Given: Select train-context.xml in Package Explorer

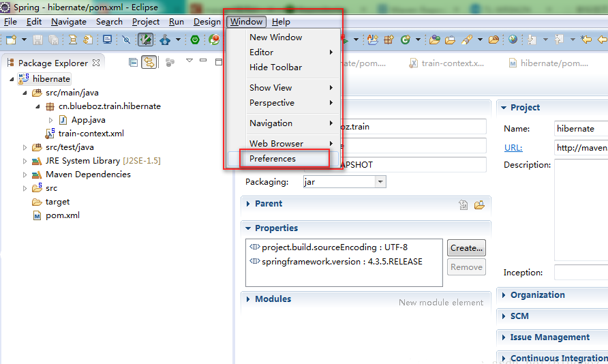Looking at the screenshot, I should (91, 134).
